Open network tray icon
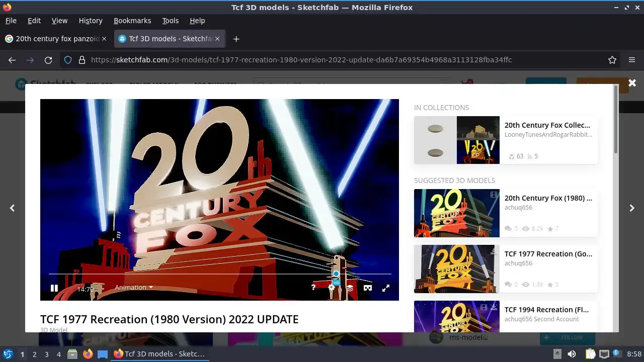The image size is (644, 362). point(604,354)
